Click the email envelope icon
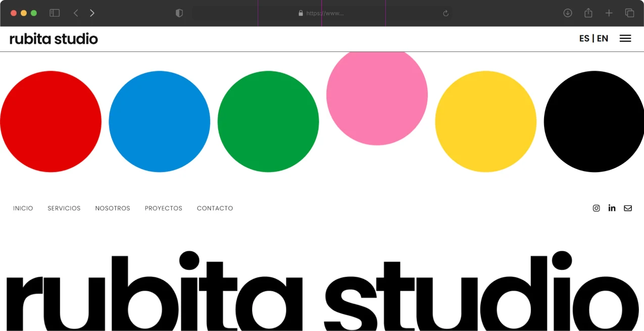This screenshot has width=644, height=331. coord(628,208)
